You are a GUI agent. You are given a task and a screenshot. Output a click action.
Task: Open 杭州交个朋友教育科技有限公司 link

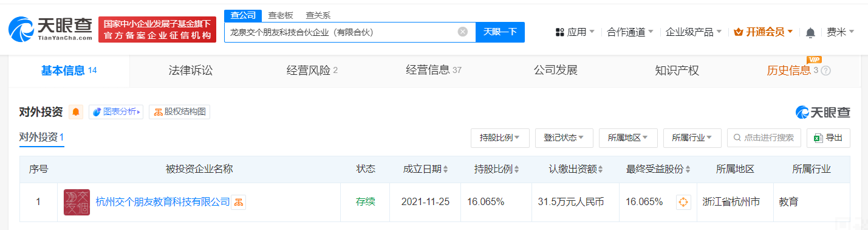point(163,202)
